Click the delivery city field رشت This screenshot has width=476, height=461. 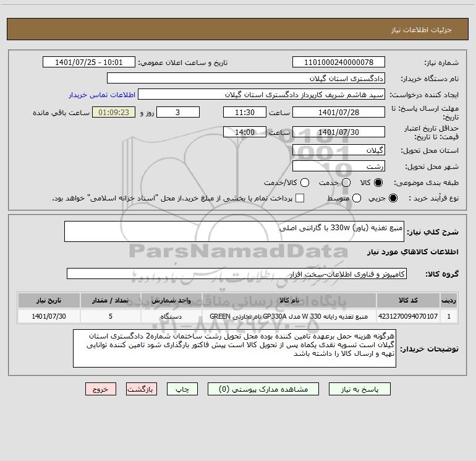point(339,166)
